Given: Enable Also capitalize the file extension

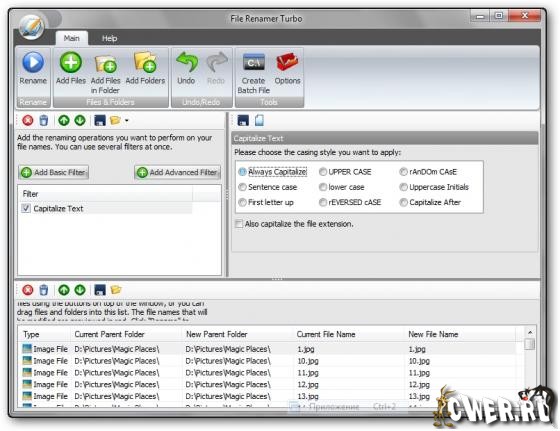Looking at the screenshot, I should [x=239, y=224].
